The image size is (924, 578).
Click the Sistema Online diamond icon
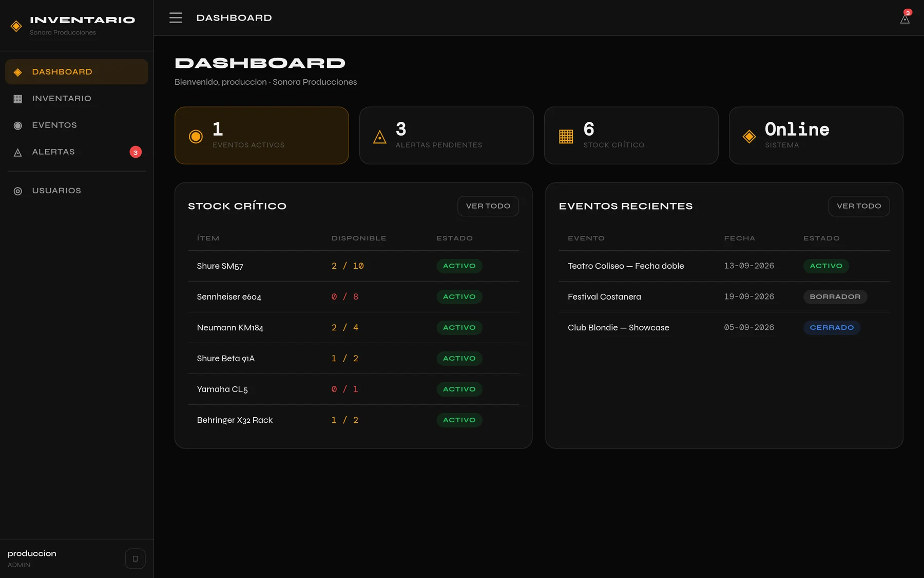(749, 136)
